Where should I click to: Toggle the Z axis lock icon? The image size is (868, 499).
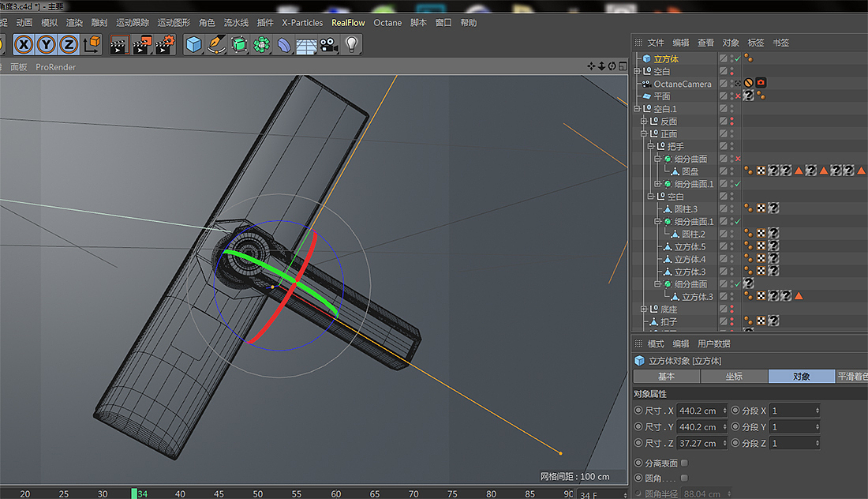click(x=69, y=44)
